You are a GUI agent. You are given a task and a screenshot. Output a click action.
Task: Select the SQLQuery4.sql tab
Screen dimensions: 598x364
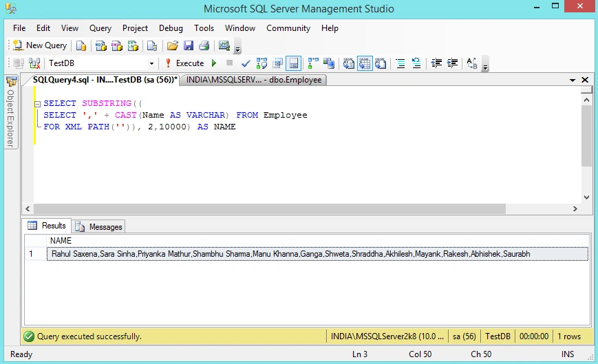[105, 80]
